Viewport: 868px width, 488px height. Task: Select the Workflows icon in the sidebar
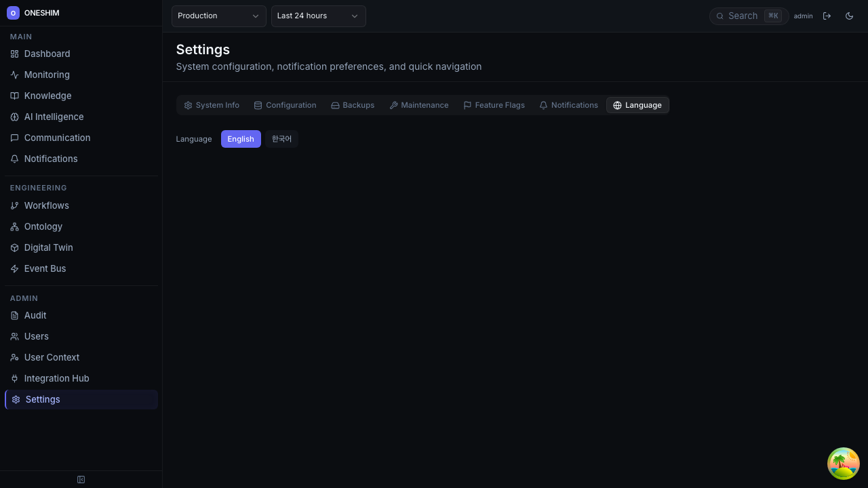(x=14, y=205)
